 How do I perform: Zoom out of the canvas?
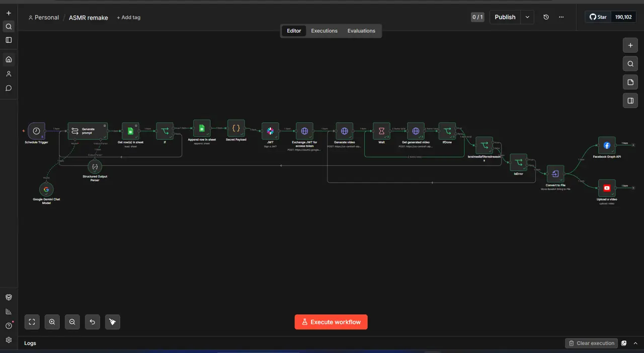72,322
